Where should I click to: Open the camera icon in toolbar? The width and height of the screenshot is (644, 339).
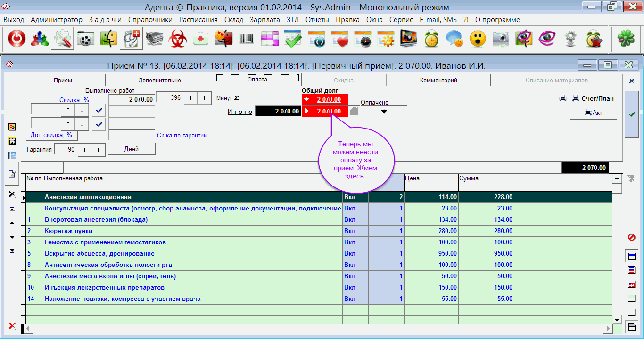click(x=500, y=39)
